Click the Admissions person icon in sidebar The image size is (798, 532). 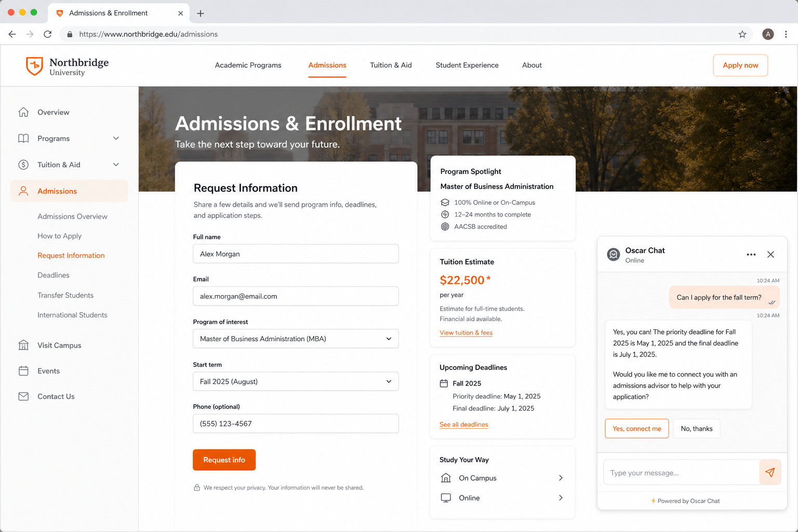tap(23, 191)
